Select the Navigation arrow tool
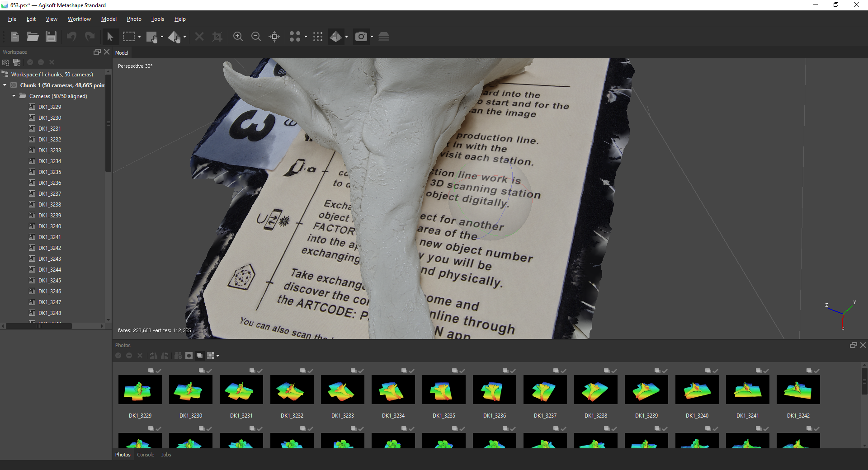 click(x=110, y=37)
